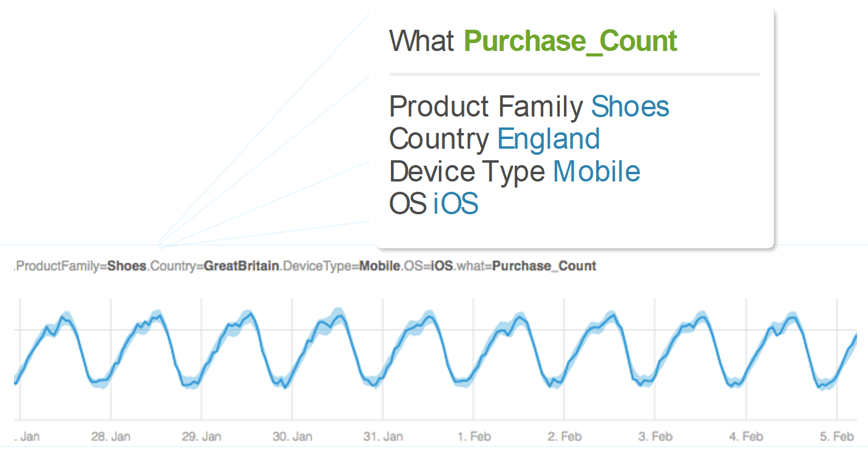The image size is (868, 451).
Task: Click the Product Family label text
Action: coord(486,107)
